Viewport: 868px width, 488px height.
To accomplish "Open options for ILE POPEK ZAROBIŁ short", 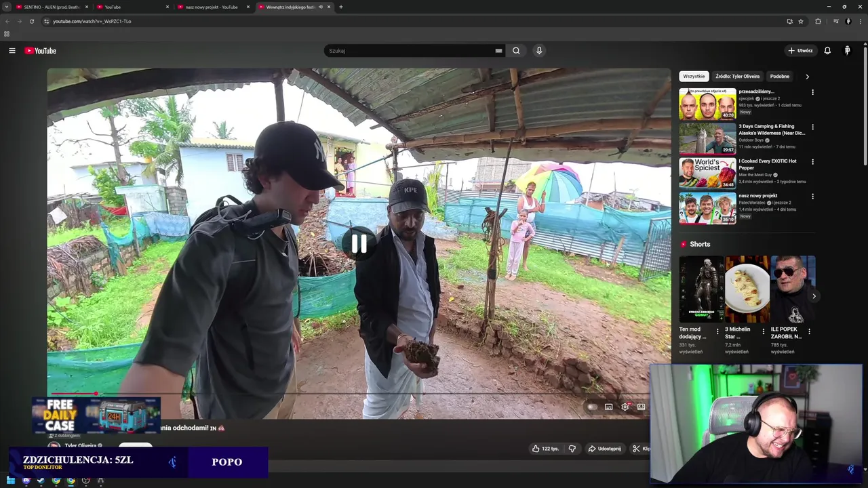I will (x=809, y=332).
